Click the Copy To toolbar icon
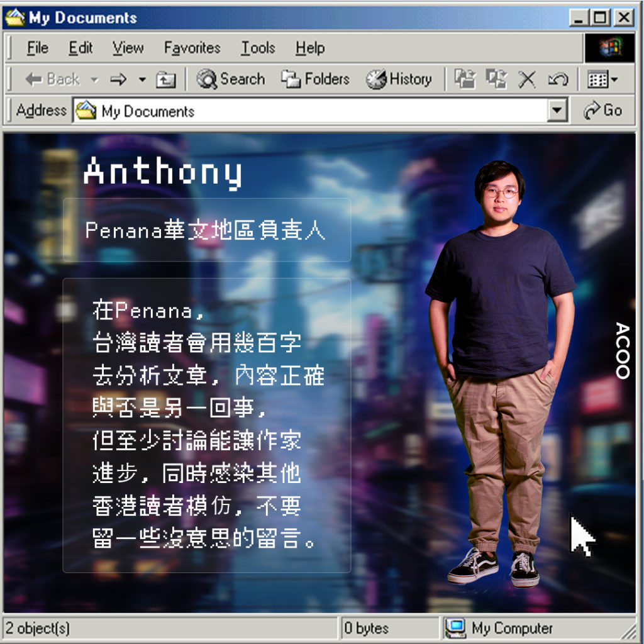This screenshot has width=644, height=644. tap(497, 79)
